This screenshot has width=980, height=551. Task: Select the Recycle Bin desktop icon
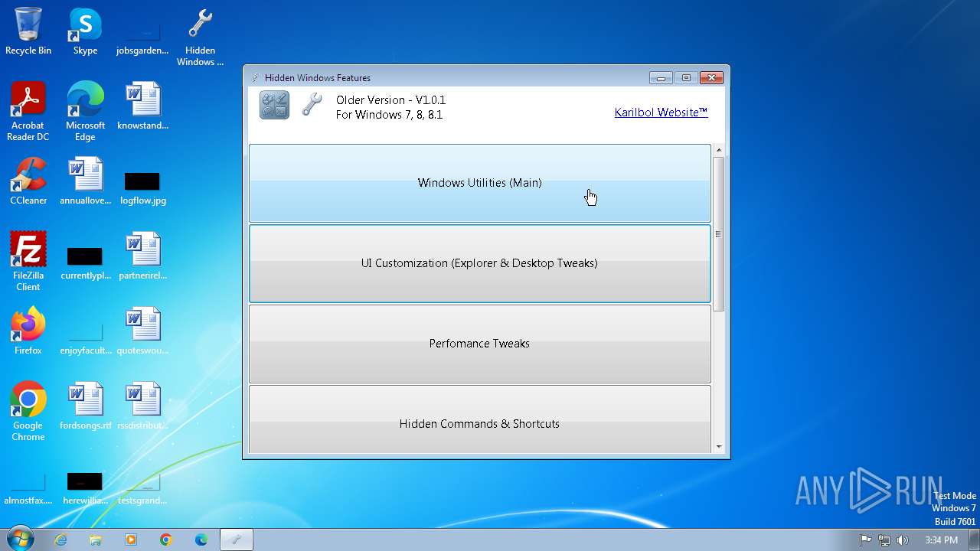click(28, 32)
